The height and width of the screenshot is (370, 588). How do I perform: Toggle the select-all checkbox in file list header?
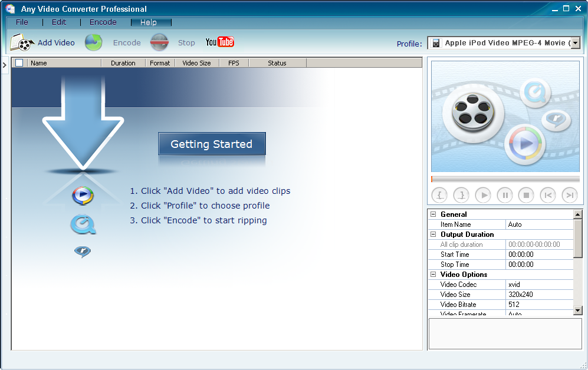pos(19,63)
